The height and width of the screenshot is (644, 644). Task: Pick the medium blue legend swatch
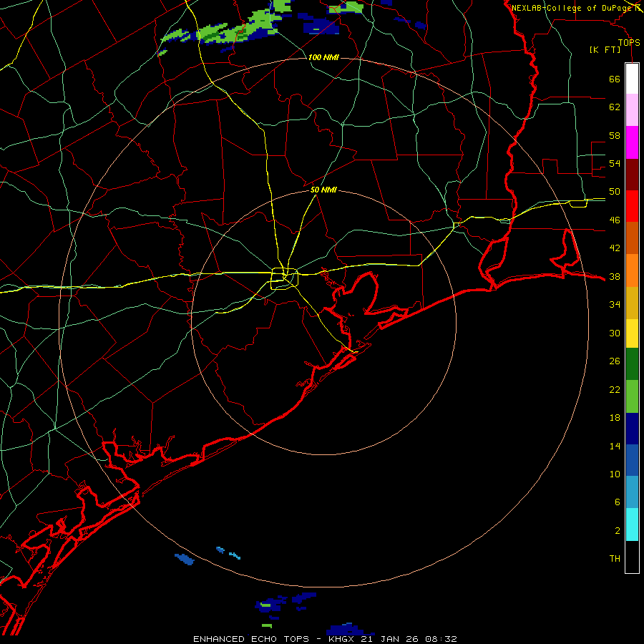(x=632, y=460)
